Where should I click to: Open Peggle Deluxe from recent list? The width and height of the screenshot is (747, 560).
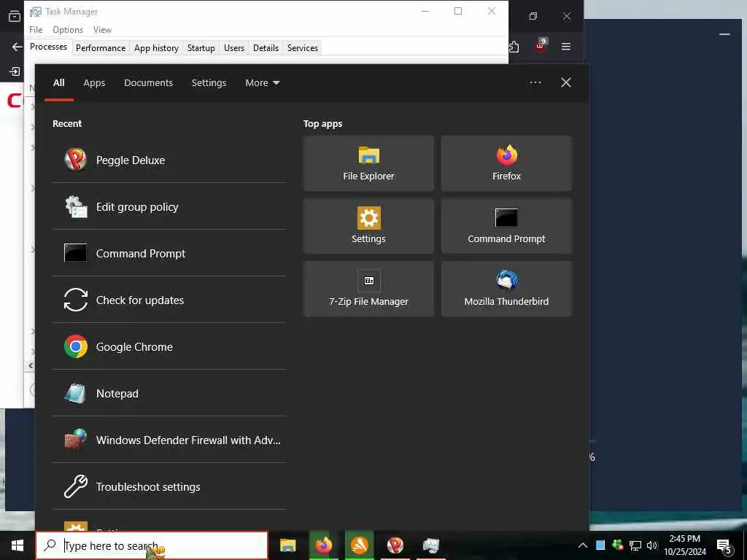coord(169,160)
